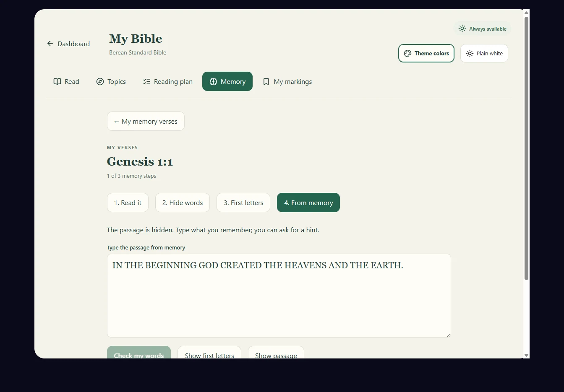
Task: Click the sun icon beside Always available
Action: pos(462,29)
